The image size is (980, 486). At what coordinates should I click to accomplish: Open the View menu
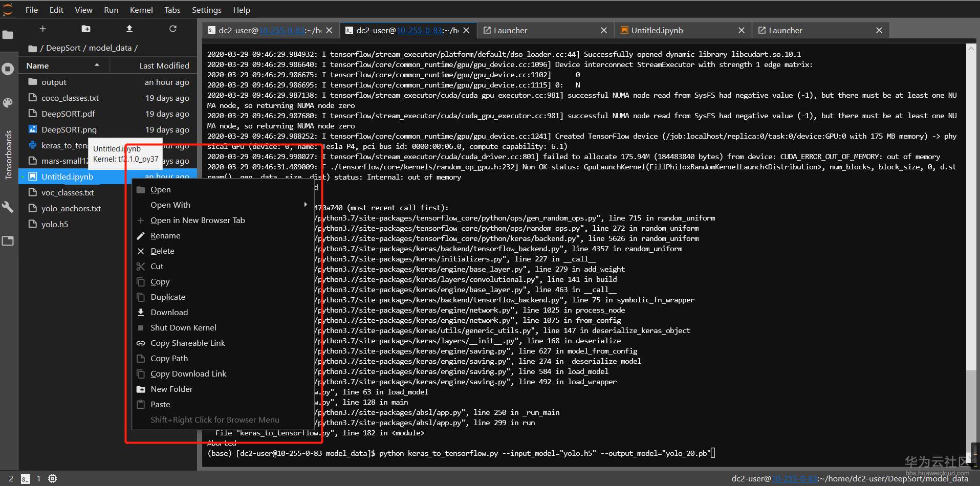83,10
